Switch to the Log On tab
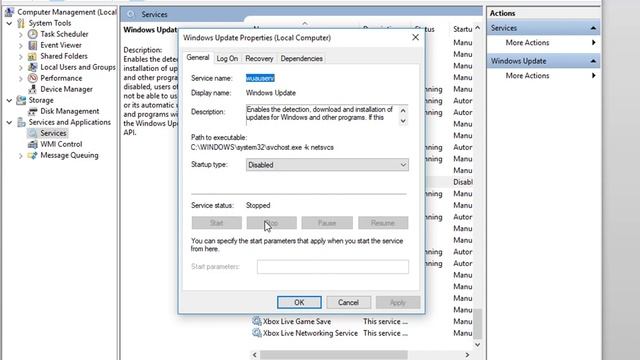 [x=227, y=59]
